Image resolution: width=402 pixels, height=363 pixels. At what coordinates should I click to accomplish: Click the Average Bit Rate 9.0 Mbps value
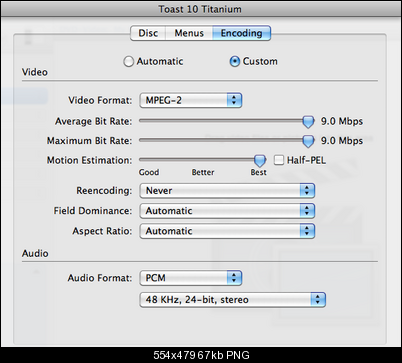342,121
